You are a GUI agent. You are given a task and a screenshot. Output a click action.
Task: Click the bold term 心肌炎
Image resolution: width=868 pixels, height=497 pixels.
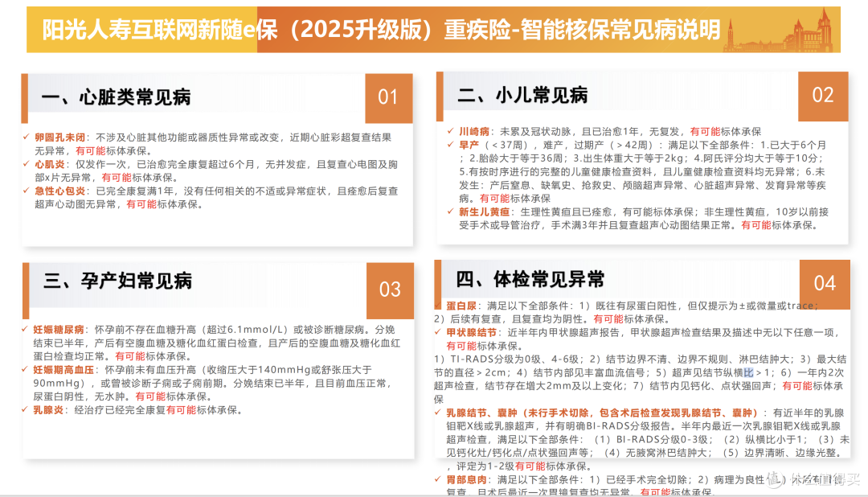(x=50, y=165)
